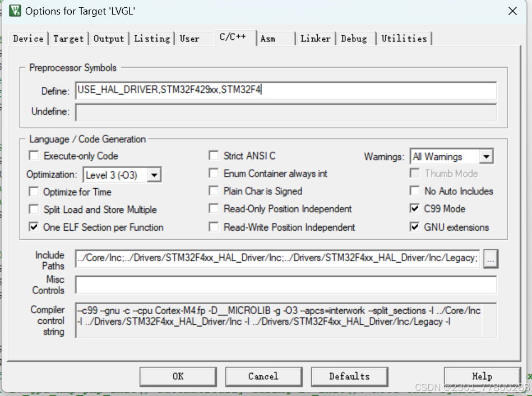Disable GNU extensions checkbox
Image resolution: width=532 pixels, height=396 pixels.
(415, 227)
